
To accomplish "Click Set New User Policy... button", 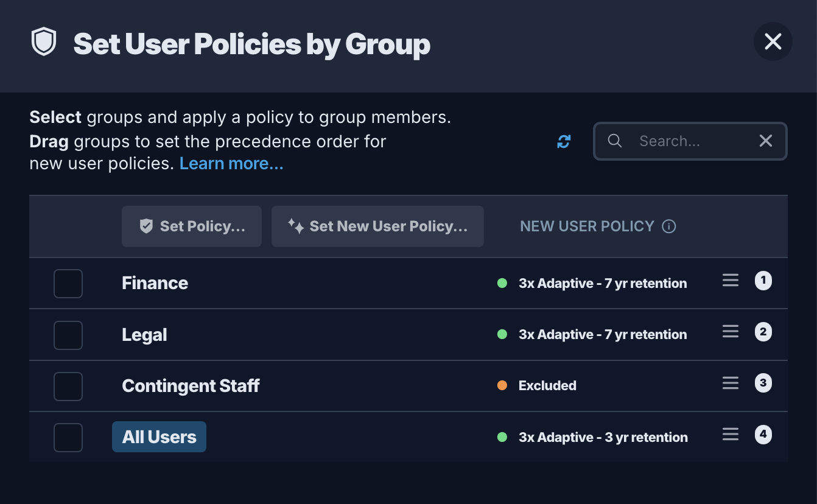I will pyautogui.click(x=377, y=226).
